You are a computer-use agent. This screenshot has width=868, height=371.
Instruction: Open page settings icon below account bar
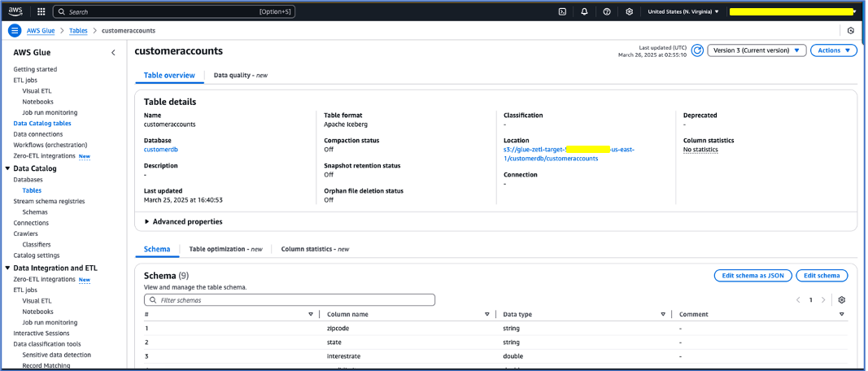[x=851, y=30]
